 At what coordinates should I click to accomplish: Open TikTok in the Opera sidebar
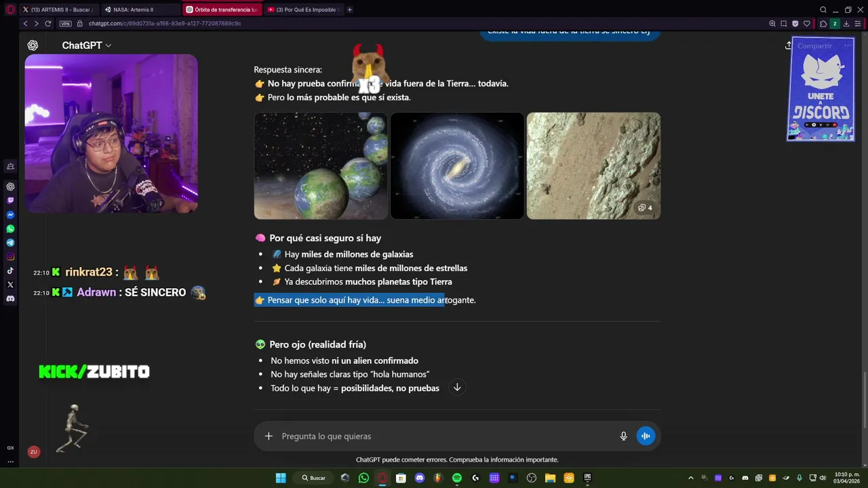click(x=10, y=270)
